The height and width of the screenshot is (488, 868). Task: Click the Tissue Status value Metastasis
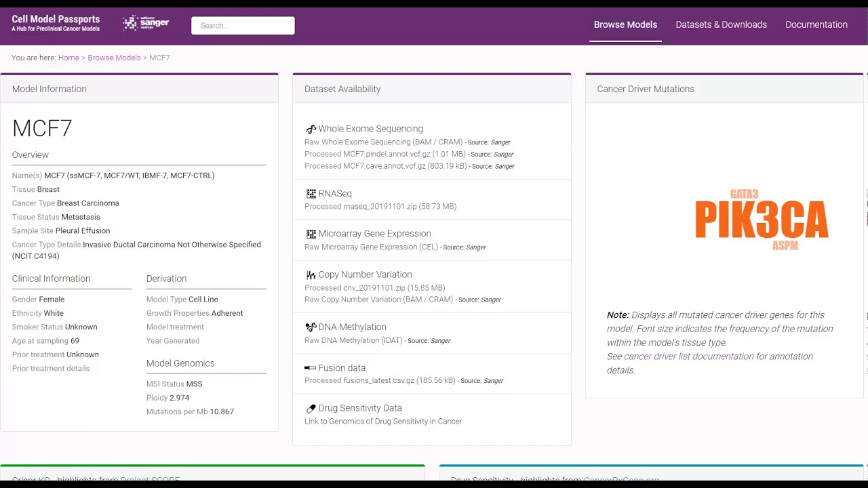pyautogui.click(x=81, y=217)
